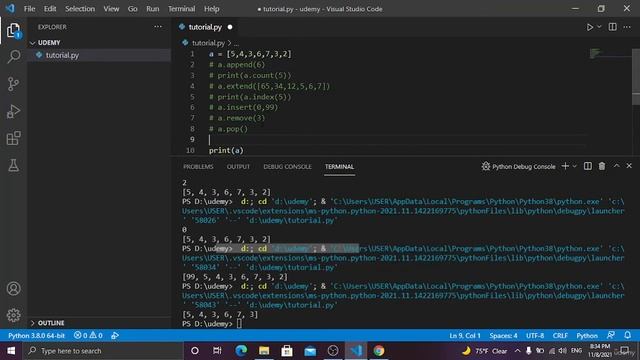Split the editor right
The image size is (640, 360).
[613, 27]
